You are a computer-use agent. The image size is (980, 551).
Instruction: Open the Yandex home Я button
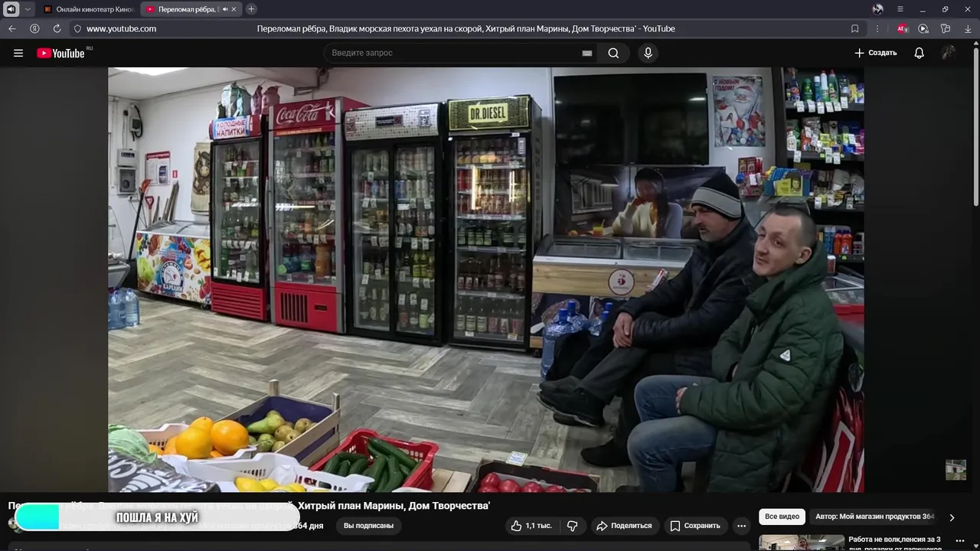(34, 28)
